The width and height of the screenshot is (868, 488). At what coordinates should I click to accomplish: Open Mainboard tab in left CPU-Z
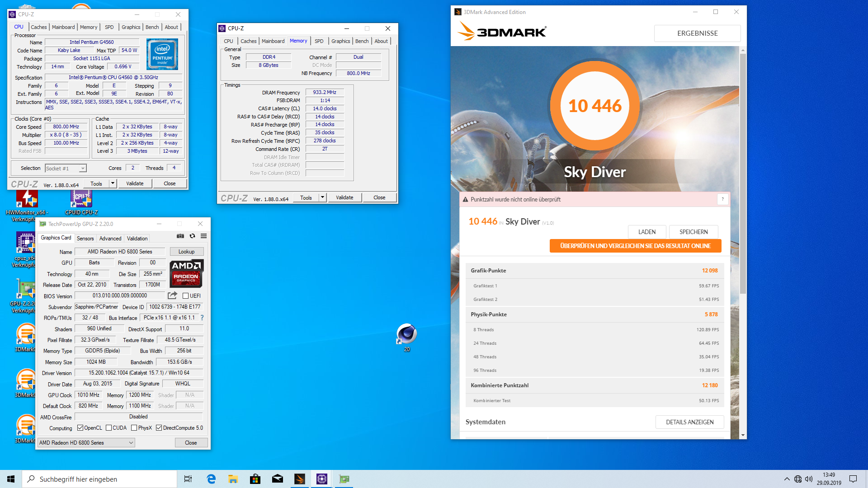[x=63, y=27]
